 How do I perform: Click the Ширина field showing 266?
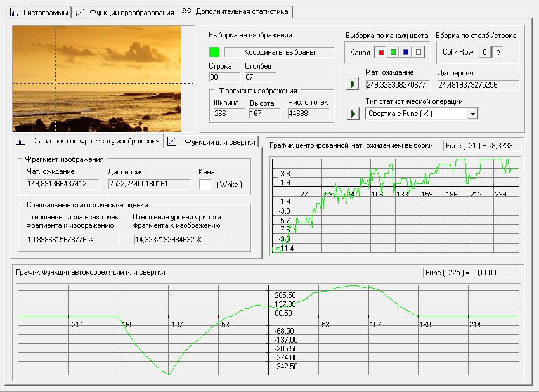pos(229,114)
